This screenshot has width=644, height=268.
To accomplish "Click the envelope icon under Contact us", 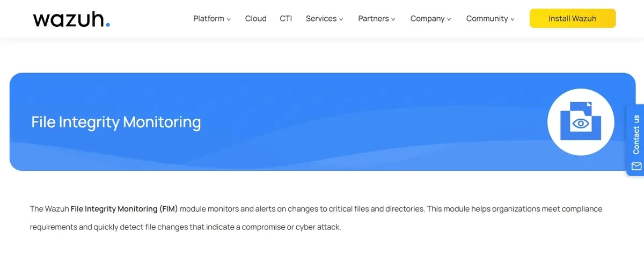I will (x=636, y=166).
